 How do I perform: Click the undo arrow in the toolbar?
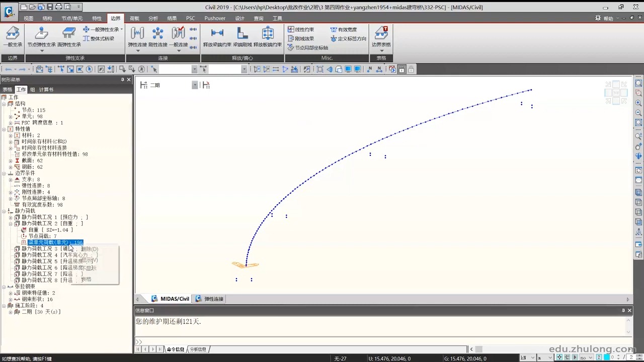(8, 69)
